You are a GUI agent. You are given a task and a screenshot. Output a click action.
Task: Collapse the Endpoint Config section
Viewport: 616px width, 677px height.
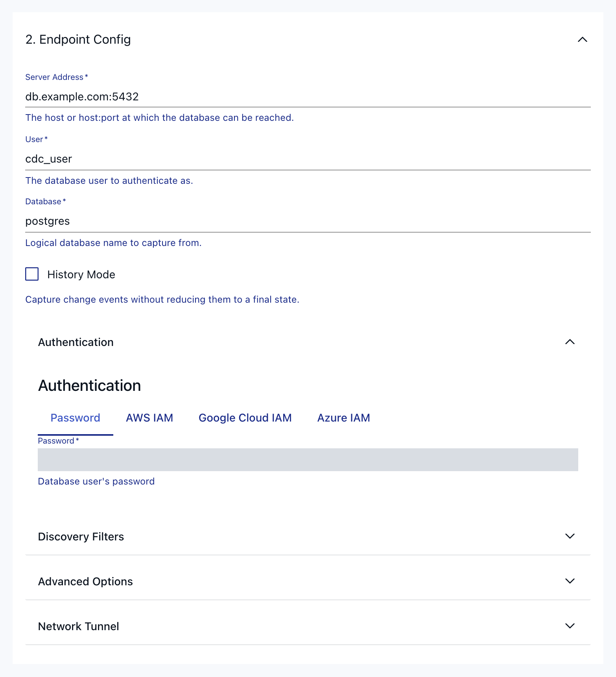point(582,39)
